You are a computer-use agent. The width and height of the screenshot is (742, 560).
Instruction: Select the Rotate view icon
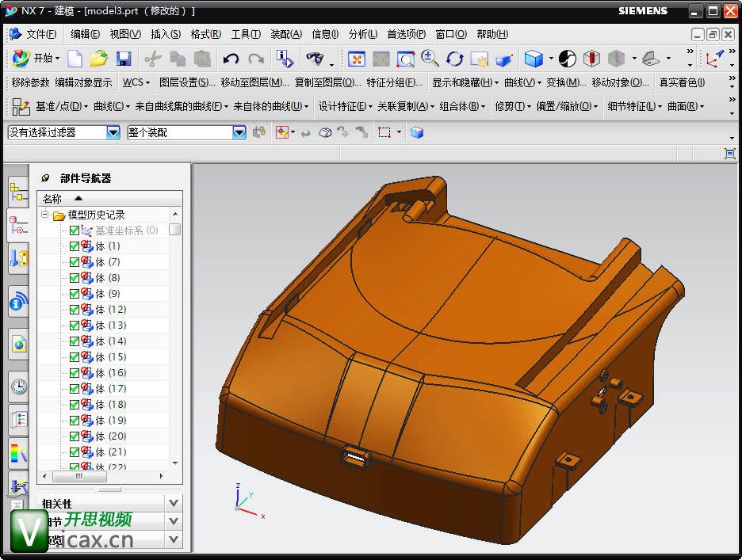click(454, 59)
